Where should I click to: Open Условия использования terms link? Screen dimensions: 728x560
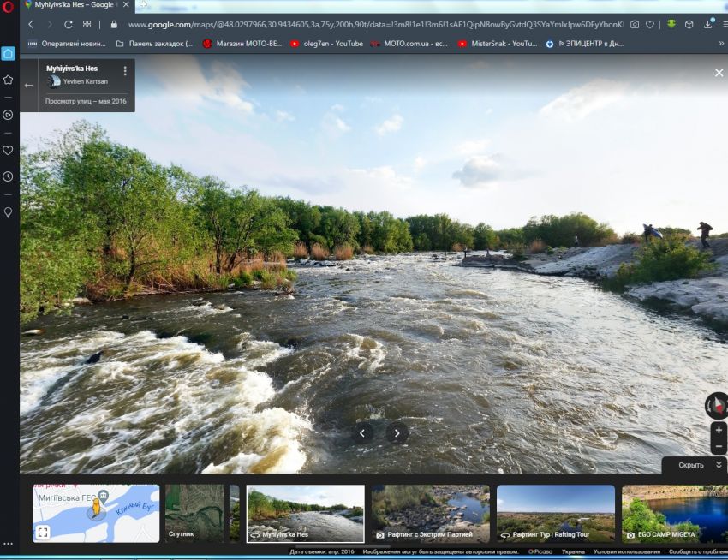tap(627, 551)
